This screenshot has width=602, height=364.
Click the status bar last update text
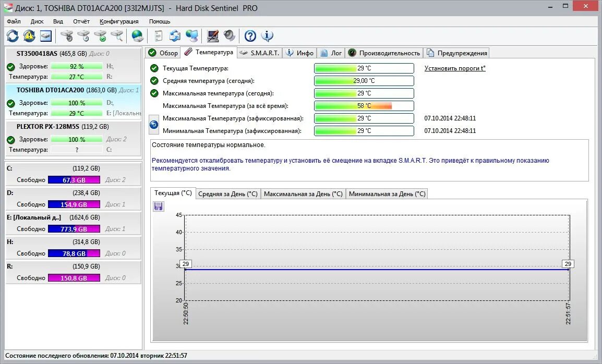tap(96, 356)
